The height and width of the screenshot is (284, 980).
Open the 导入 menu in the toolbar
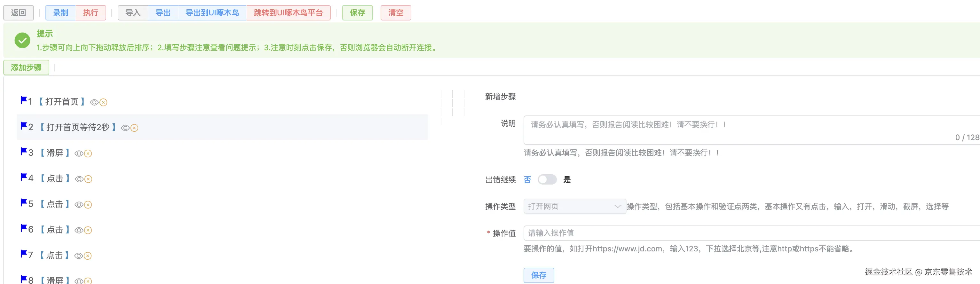(133, 12)
